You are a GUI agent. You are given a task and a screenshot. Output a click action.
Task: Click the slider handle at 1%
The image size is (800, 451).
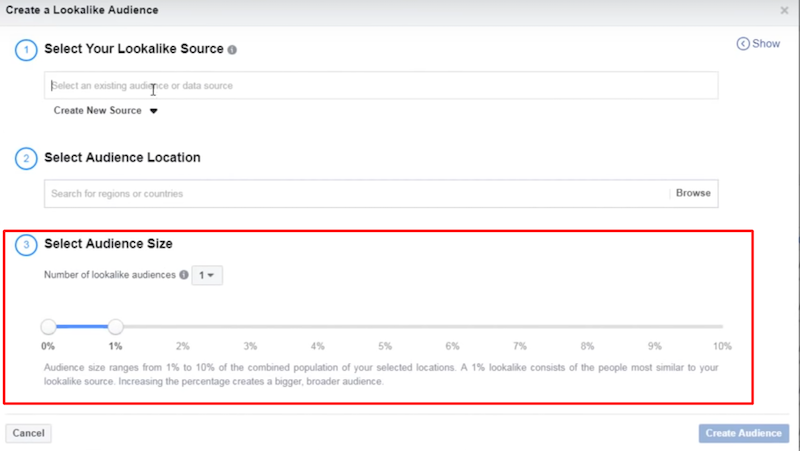click(116, 326)
